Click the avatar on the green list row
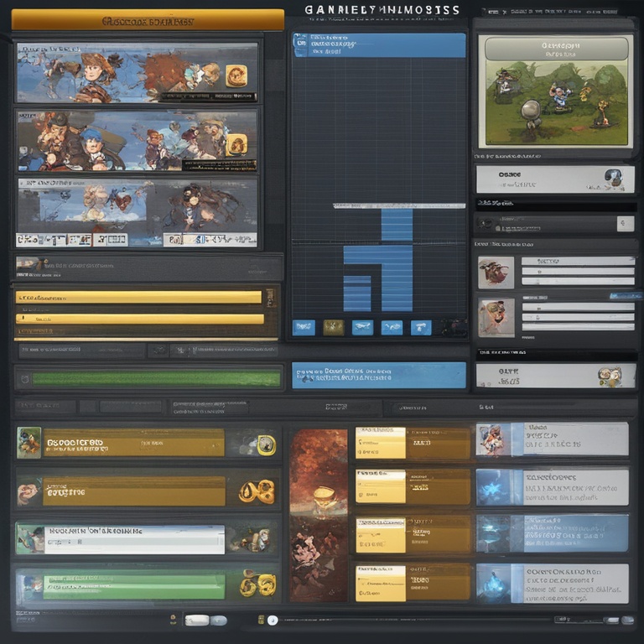This screenshot has height=644, width=644. tap(29, 584)
